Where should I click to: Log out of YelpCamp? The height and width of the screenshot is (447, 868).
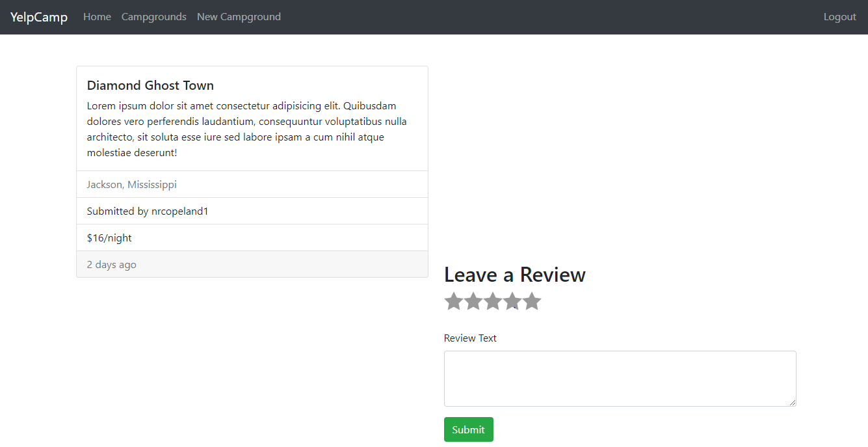pyautogui.click(x=839, y=17)
